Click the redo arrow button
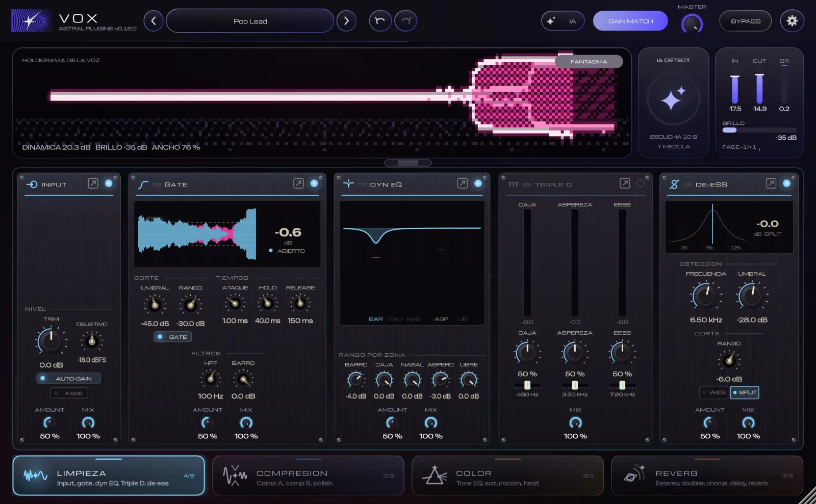 pos(406,21)
